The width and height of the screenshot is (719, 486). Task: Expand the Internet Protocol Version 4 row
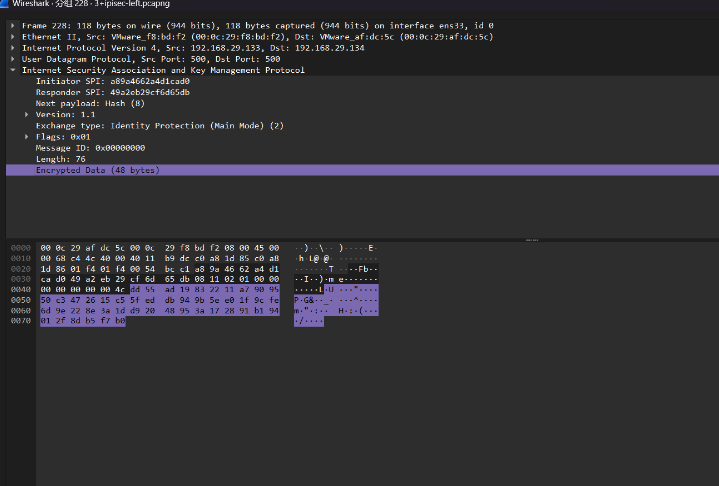pyautogui.click(x=13, y=48)
